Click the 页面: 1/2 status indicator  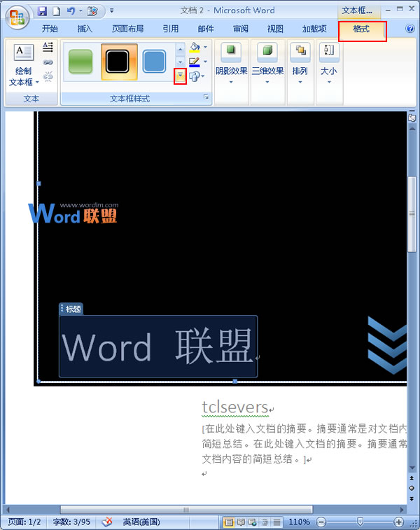(24, 522)
